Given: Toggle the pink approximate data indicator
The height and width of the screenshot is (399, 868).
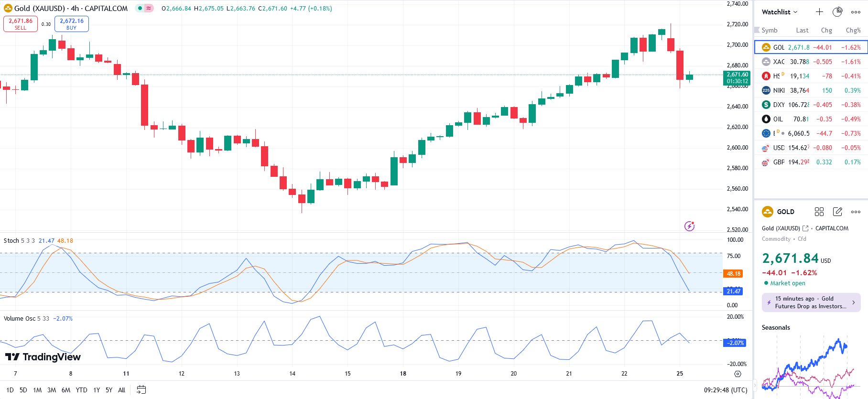Looking at the screenshot, I should click(x=149, y=8).
